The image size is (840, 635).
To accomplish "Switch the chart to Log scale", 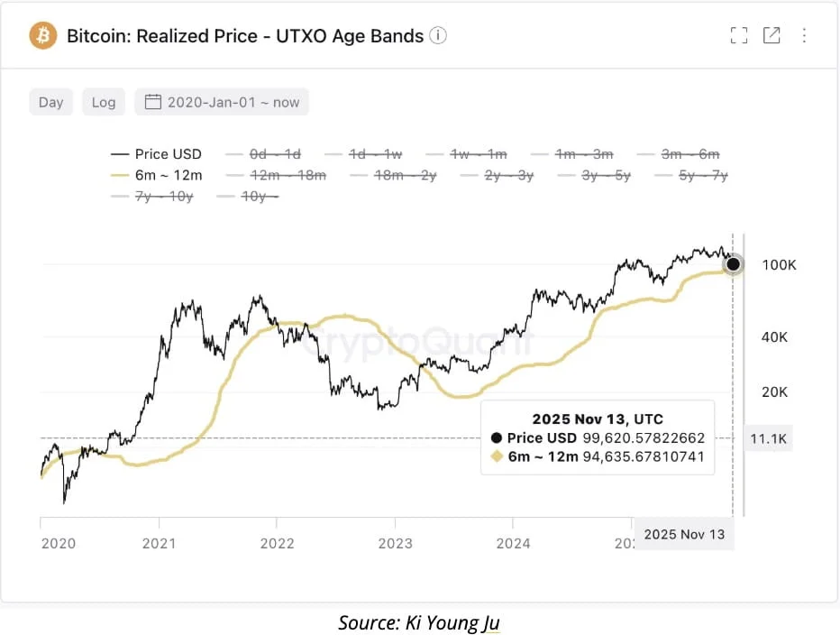I will (x=103, y=102).
